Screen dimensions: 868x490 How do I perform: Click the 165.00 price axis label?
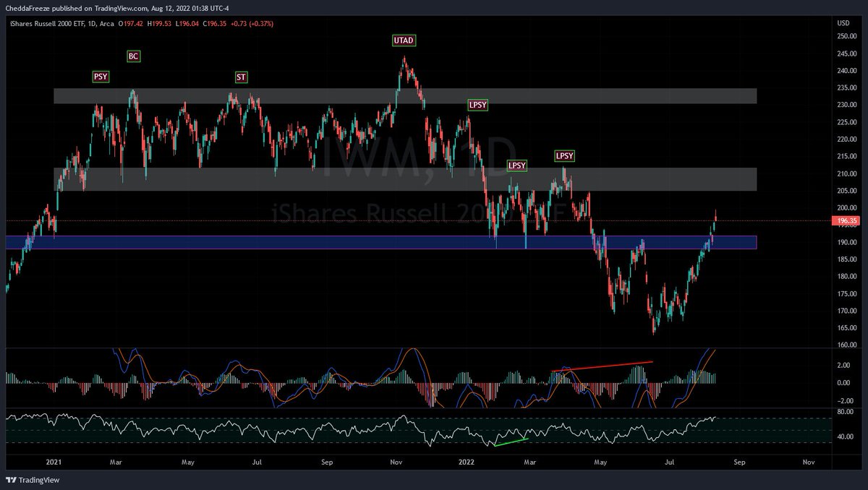(x=846, y=328)
